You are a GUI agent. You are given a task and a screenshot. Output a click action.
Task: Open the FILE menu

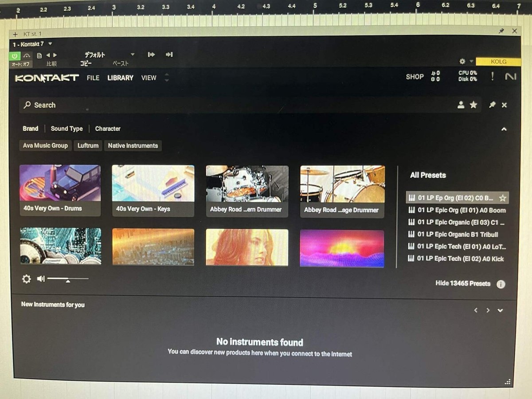coord(93,78)
